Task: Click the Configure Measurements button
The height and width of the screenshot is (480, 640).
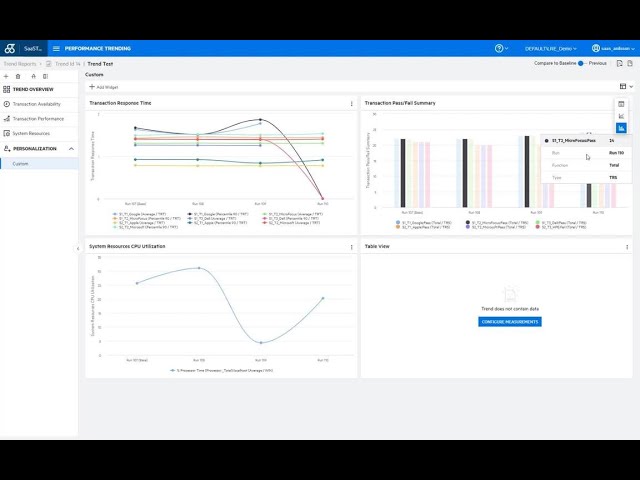Action: pos(510,322)
